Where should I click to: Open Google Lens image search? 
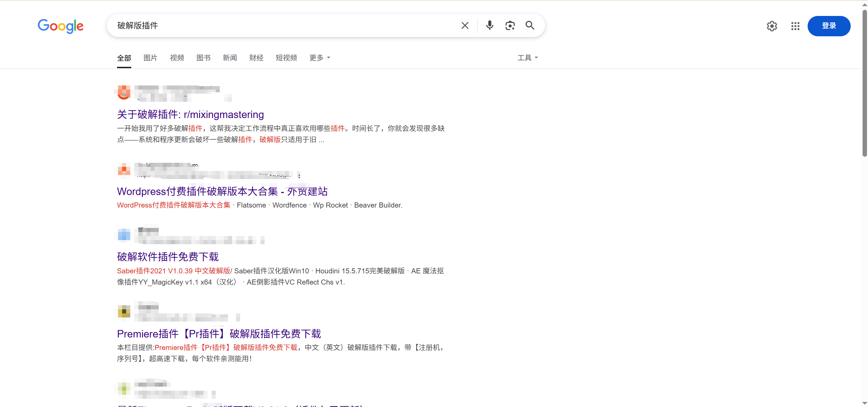point(509,25)
